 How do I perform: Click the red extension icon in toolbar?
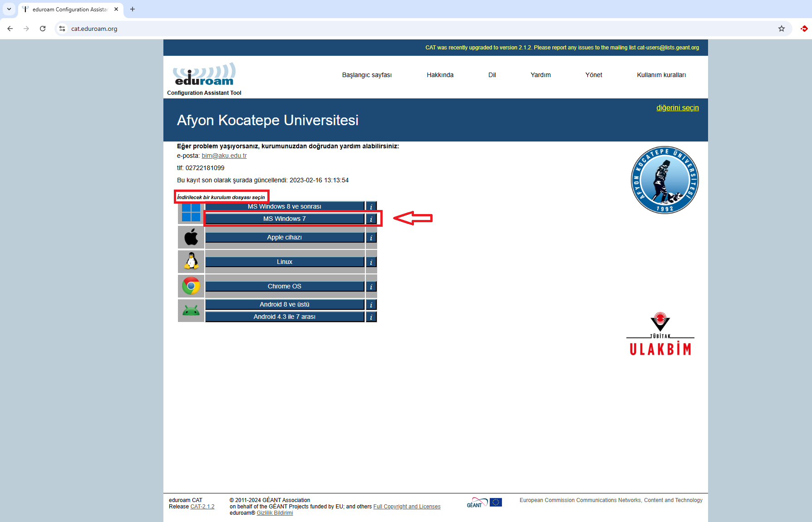click(x=804, y=29)
